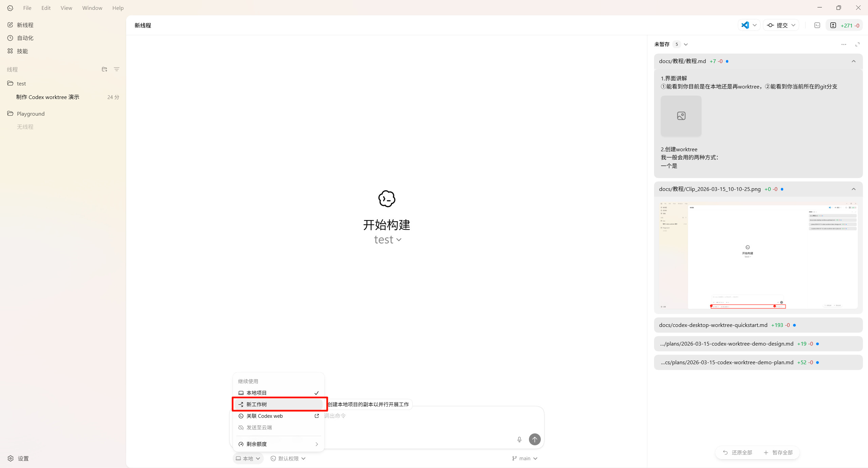
Task: Open the Window menu
Action: (92, 8)
